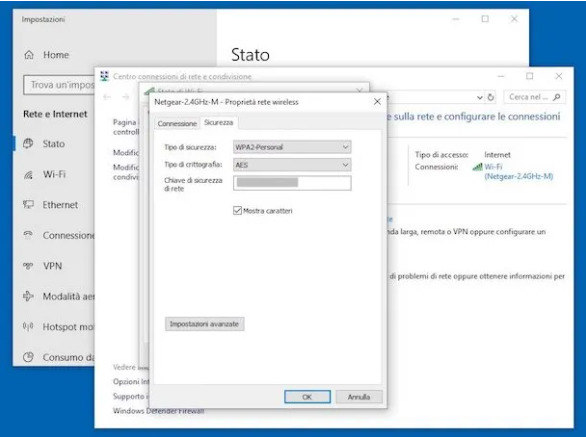Open the Ethernet section icon in Settings
586x437 pixels.
pos(28,204)
